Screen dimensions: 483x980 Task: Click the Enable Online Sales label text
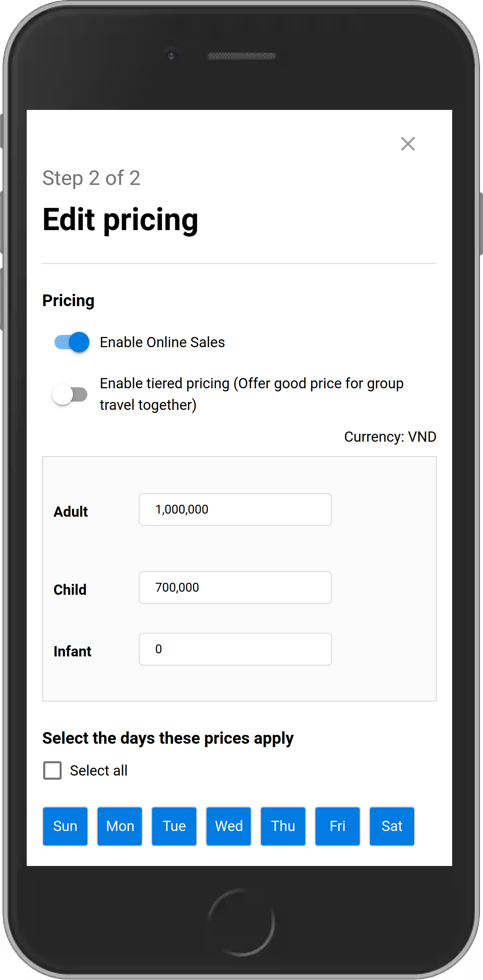[x=162, y=342]
